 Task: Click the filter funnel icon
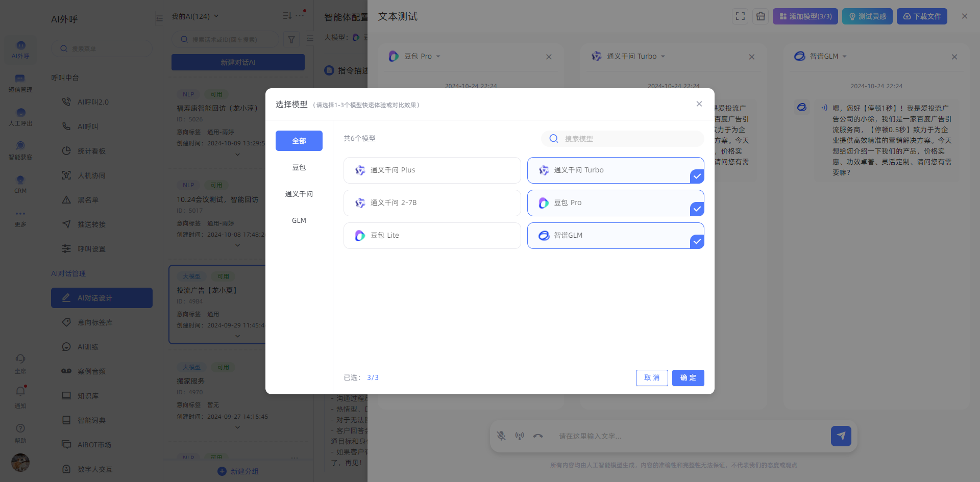click(291, 39)
